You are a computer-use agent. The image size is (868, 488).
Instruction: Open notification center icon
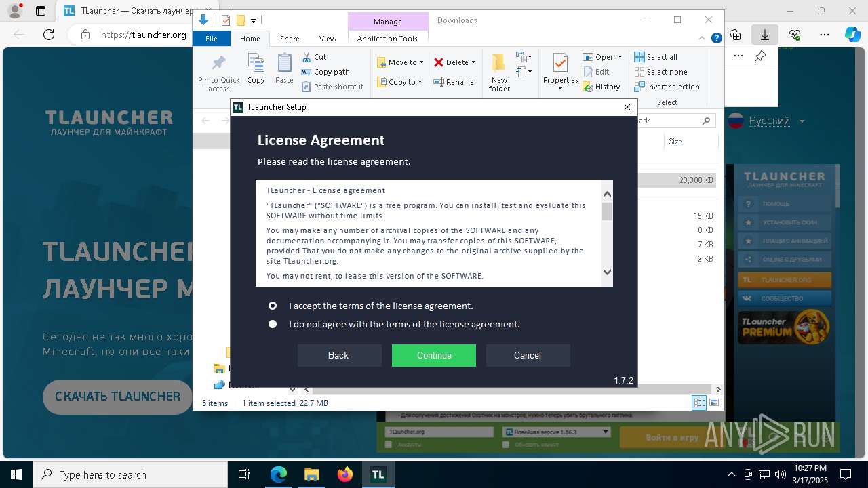tap(846, 474)
